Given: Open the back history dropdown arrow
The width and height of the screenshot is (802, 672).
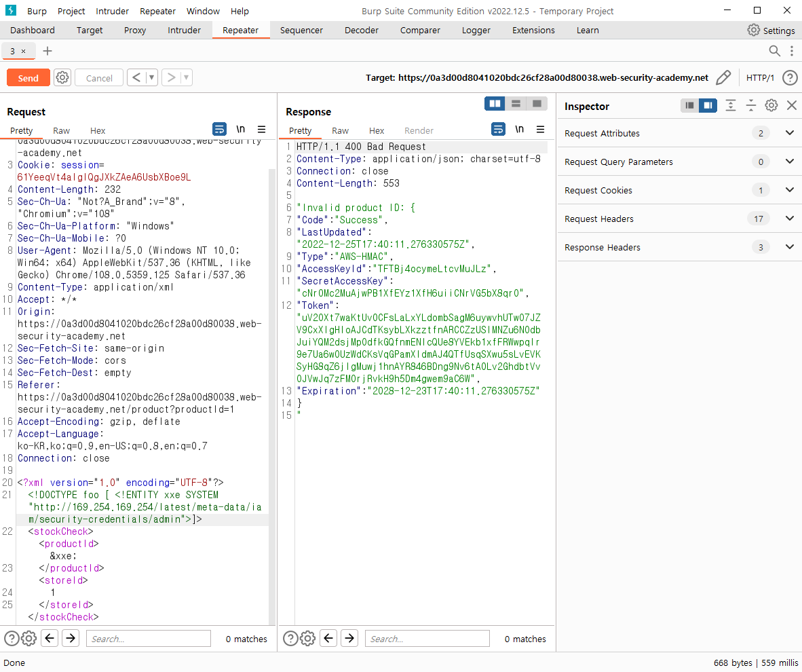Looking at the screenshot, I should pyautogui.click(x=151, y=78).
